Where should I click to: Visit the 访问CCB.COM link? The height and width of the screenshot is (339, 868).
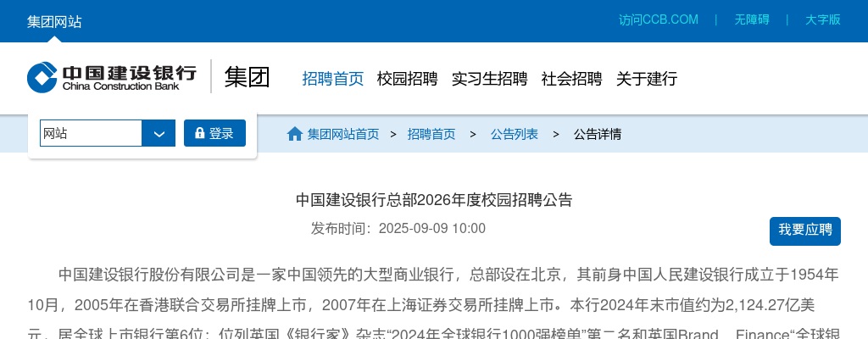coord(659,20)
